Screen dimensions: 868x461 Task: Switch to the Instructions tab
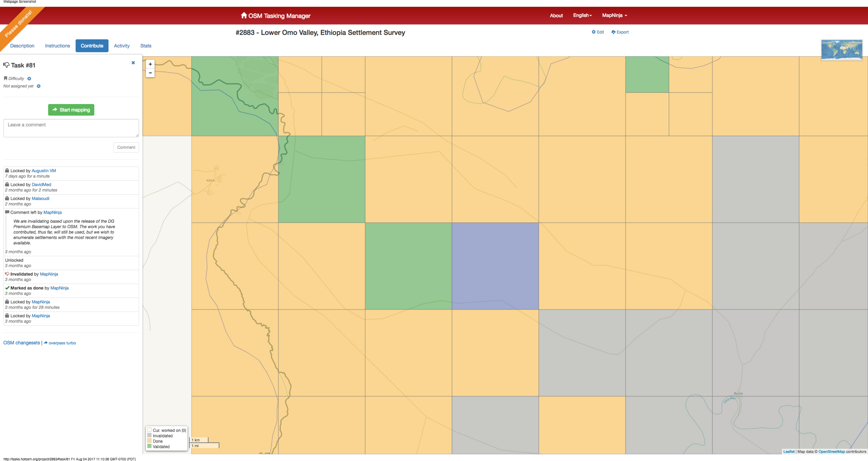[x=57, y=46]
